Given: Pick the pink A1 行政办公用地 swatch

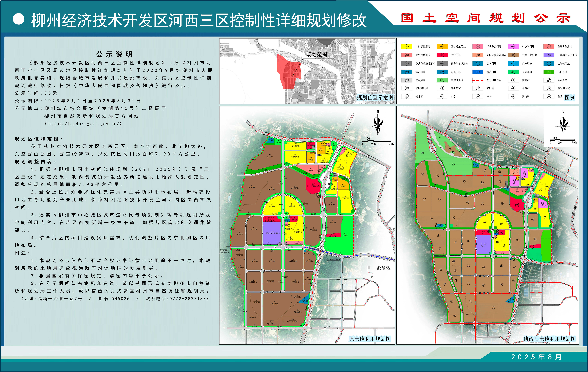Looking at the screenshot, I should [478, 46].
